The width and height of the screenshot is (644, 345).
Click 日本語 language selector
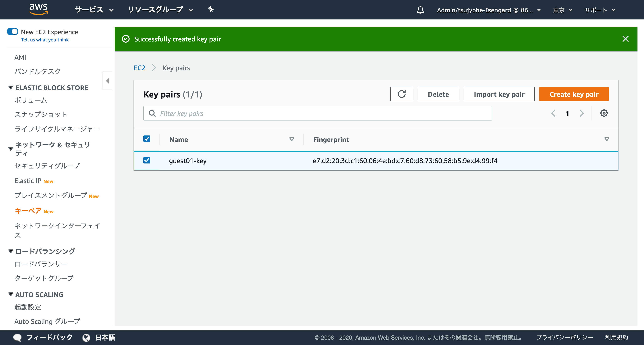coord(105,338)
